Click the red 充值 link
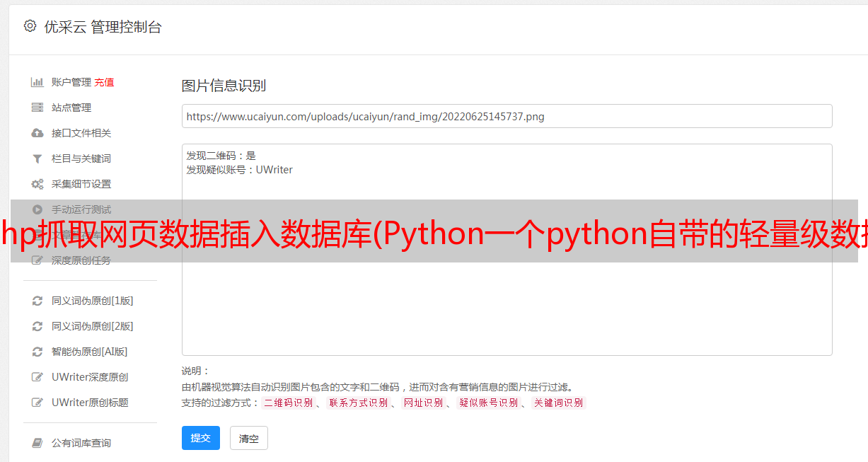The image size is (868, 462). (104, 82)
